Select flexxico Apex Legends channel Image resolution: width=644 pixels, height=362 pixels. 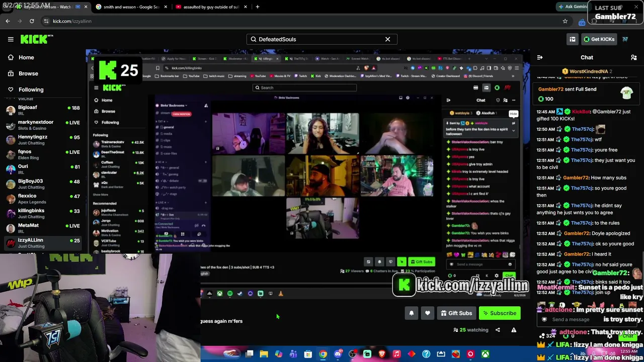[x=42, y=199]
